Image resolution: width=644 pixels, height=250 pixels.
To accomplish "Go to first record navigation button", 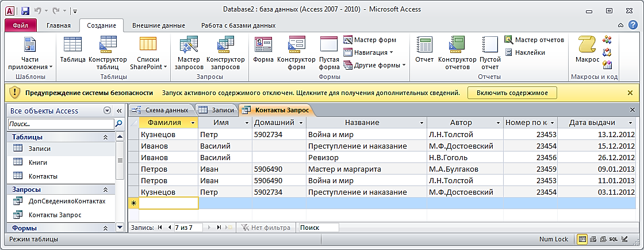I will pyautogui.click(x=160, y=228).
